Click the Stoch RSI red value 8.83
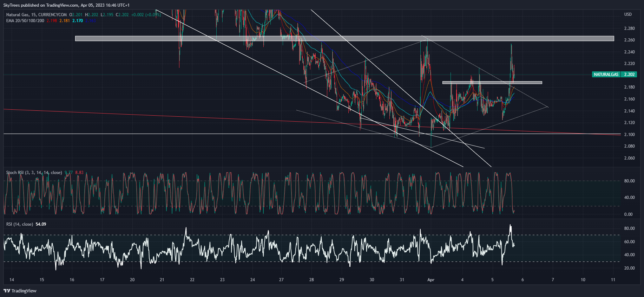The width and height of the screenshot is (644, 297). tap(79, 173)
